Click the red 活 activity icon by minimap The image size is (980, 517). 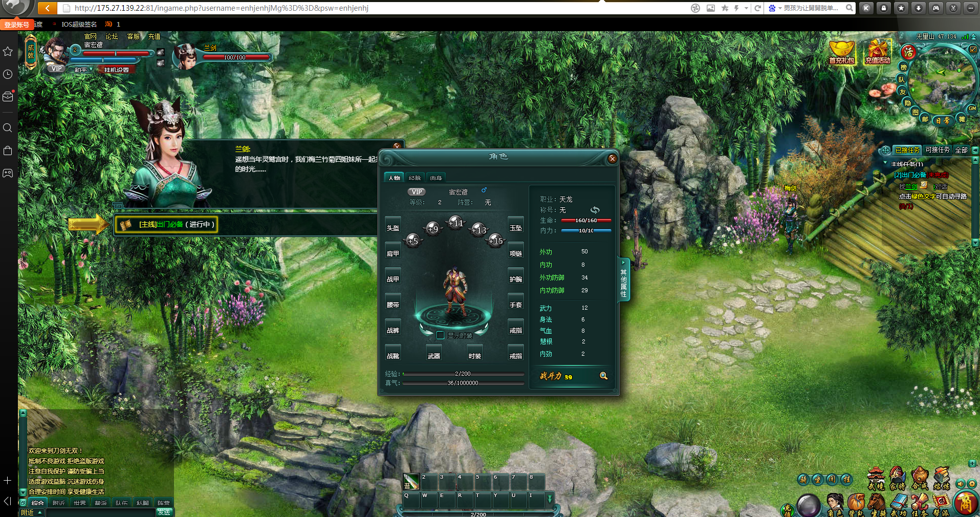point(908,52)
